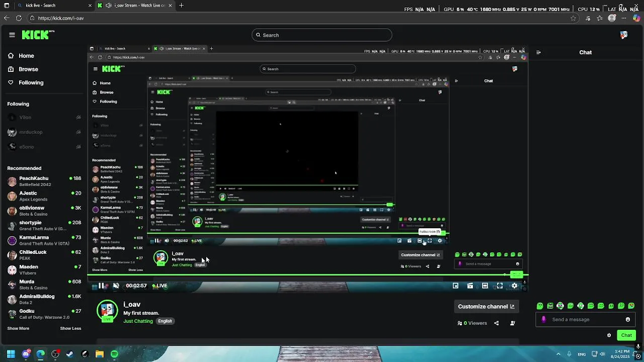Open the clip creation icon
The width and height of the screenshot is (644, 362).
coord(470,286)
